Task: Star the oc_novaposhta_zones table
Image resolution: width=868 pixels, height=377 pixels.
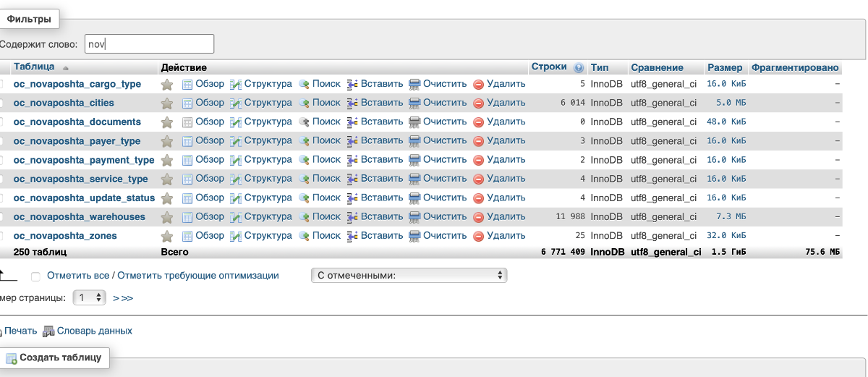Action: [167, 236]
